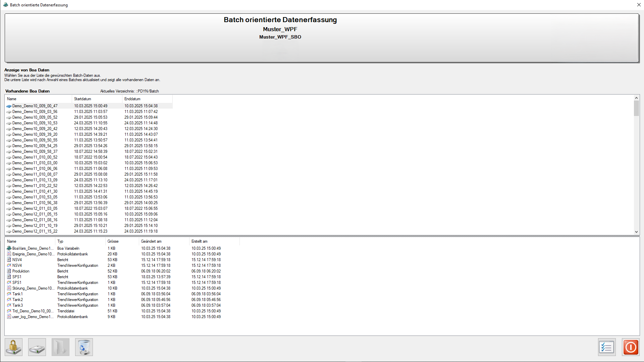Select batch Demo_Demo10_009_50_55
This screenshot has width=644, height=362.
pyautogui.click(x=89, y=140)
